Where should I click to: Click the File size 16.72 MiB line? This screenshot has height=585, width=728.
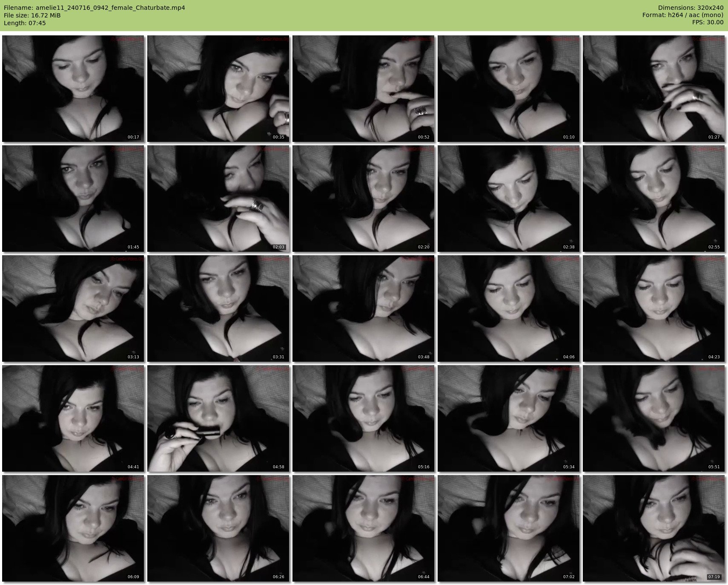click(x=32, y=15)
